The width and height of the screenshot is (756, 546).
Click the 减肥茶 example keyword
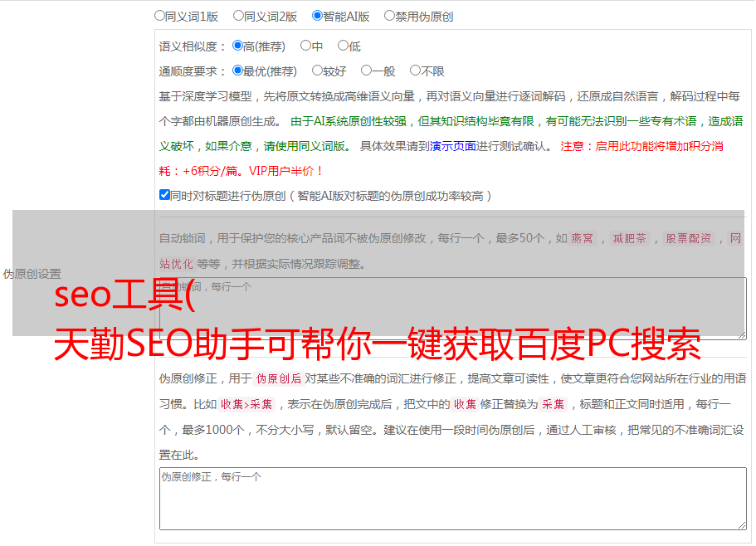coord(629,238)
